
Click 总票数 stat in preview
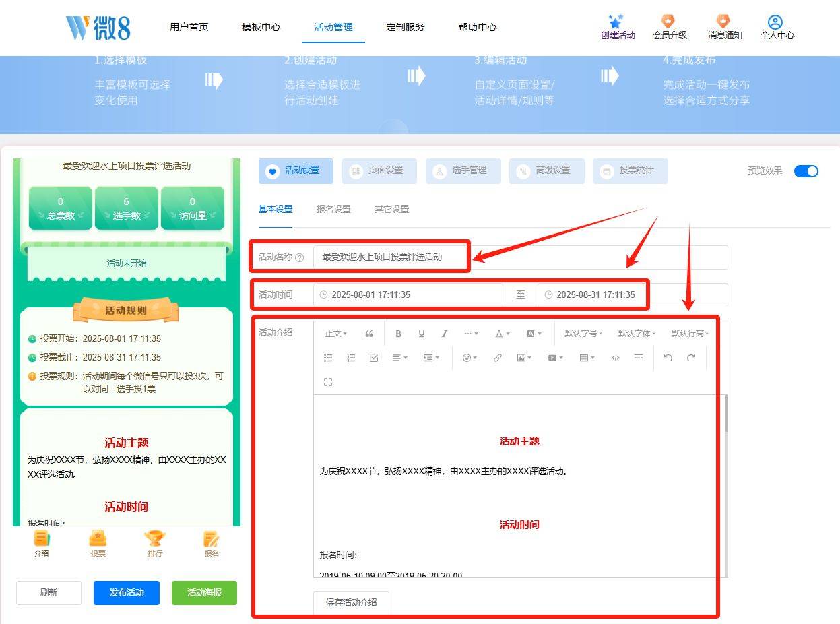[x=61, y=209]
